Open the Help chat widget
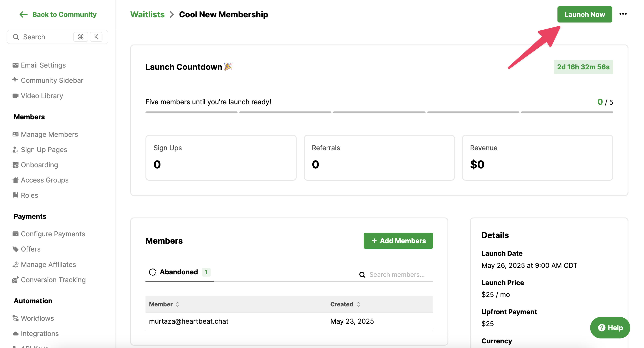 [x=610, y=327]
